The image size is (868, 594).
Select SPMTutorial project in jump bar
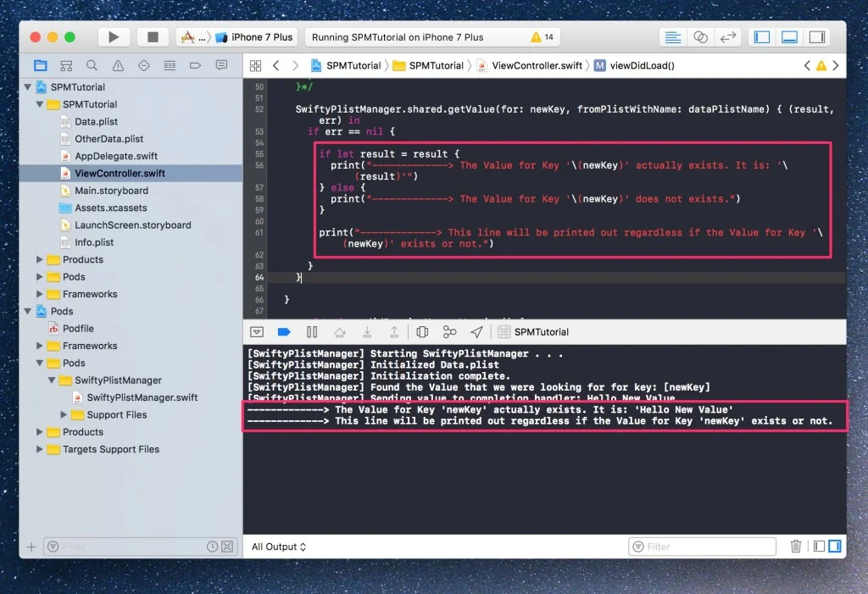tap(346, 65)
